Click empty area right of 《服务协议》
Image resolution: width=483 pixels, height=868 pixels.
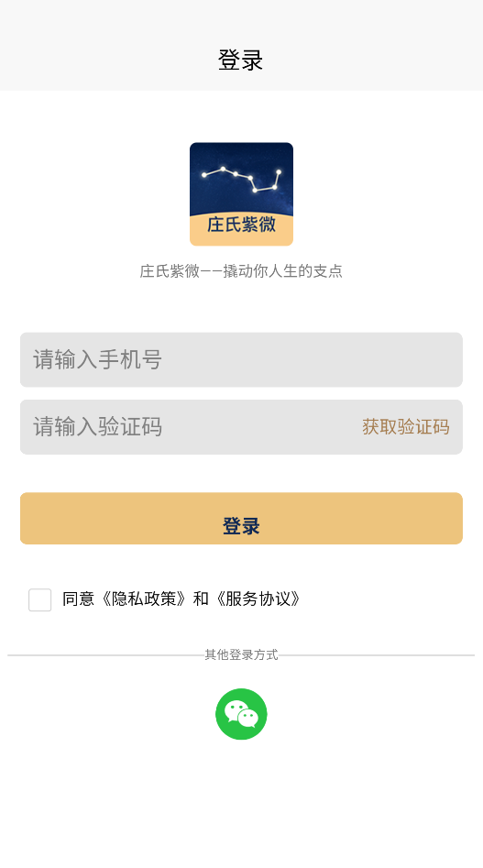(388, 599)
